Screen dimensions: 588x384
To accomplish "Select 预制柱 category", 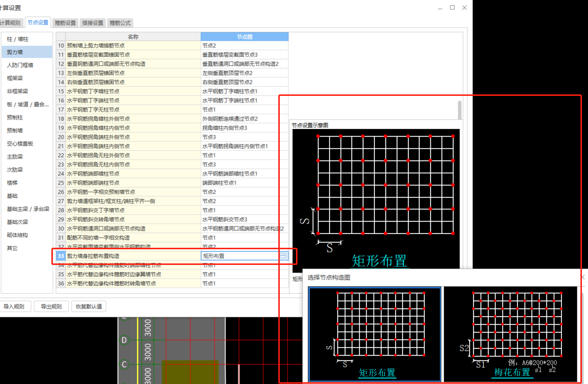I will tap(27, 117).
